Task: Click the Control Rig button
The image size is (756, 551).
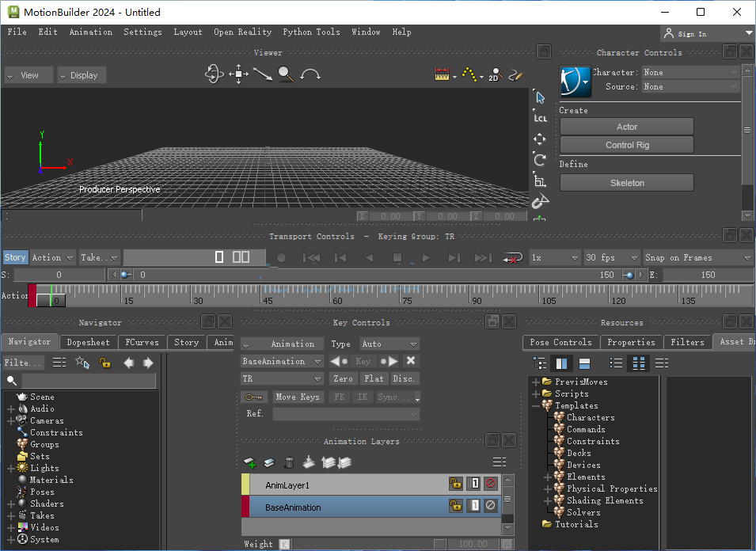Action: point(627,145)
